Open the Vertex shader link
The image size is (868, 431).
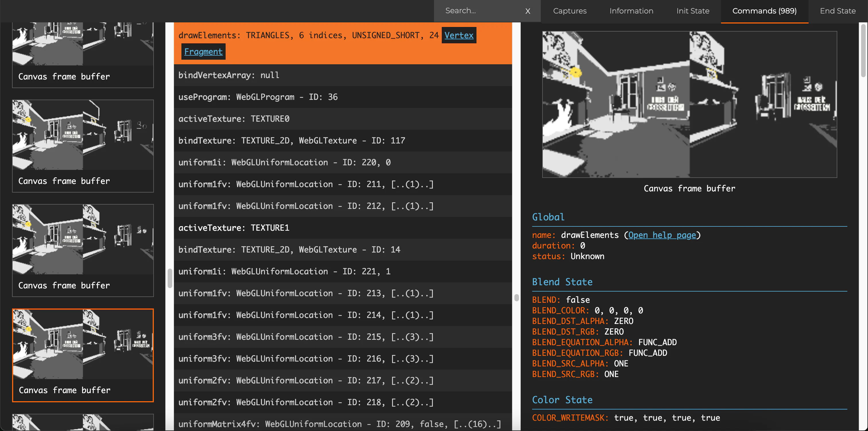pos(459,35)
